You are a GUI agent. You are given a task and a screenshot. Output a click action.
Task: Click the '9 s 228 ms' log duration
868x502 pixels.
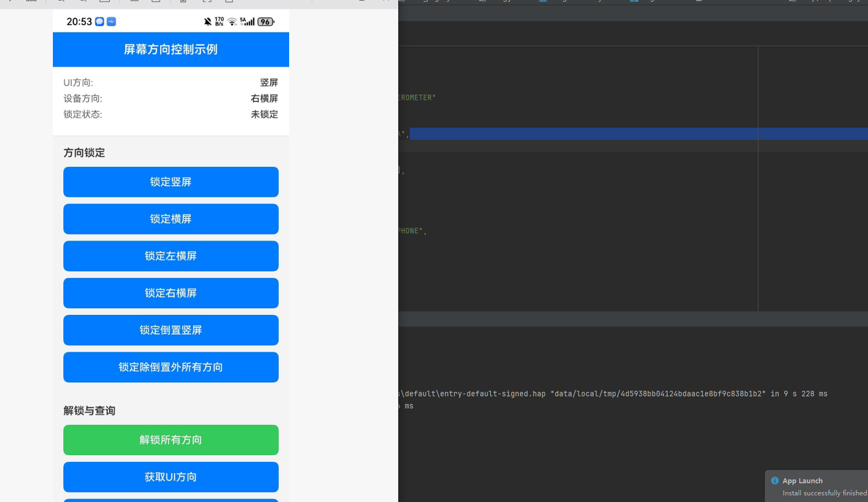pos(806,394)
